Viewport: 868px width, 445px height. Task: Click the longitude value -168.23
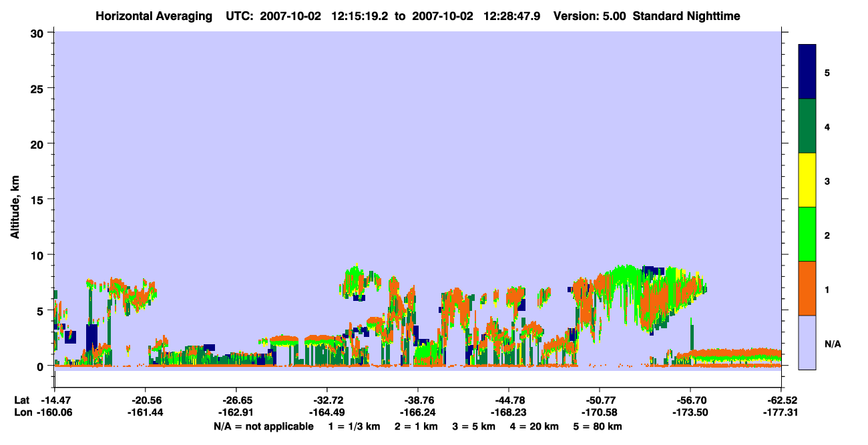tap(508, 413)
